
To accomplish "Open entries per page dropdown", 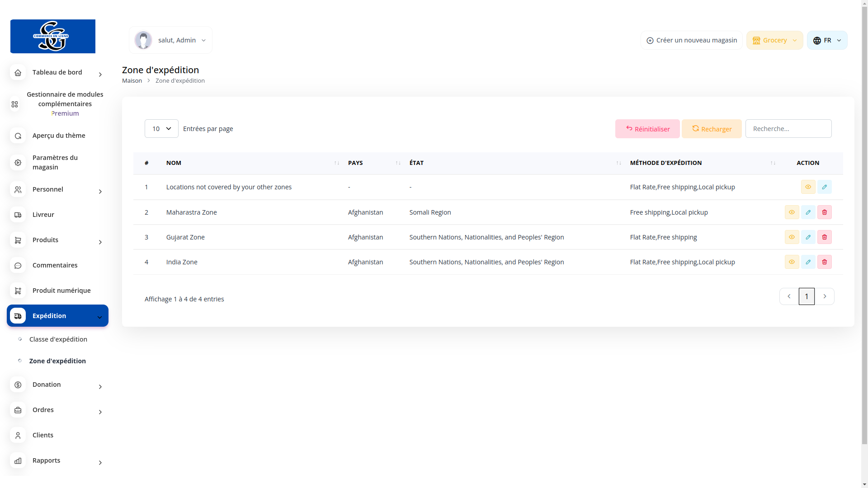I will [161, 129].
